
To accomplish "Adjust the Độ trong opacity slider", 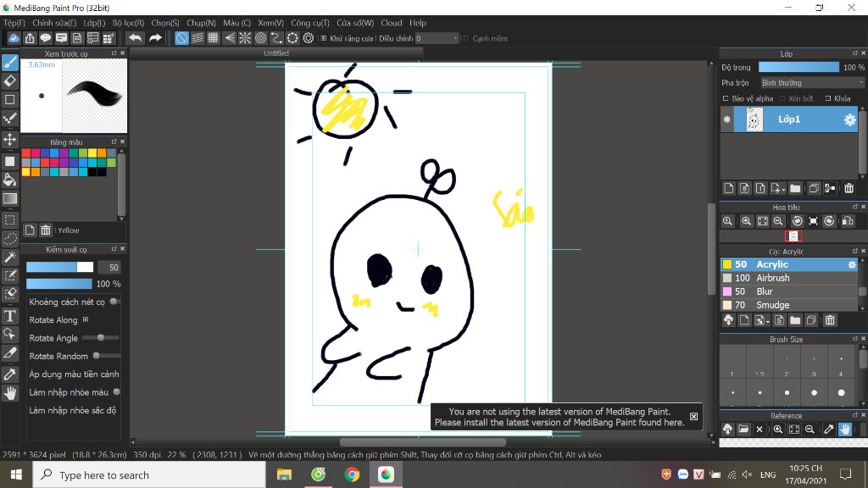I will point(798,67).
